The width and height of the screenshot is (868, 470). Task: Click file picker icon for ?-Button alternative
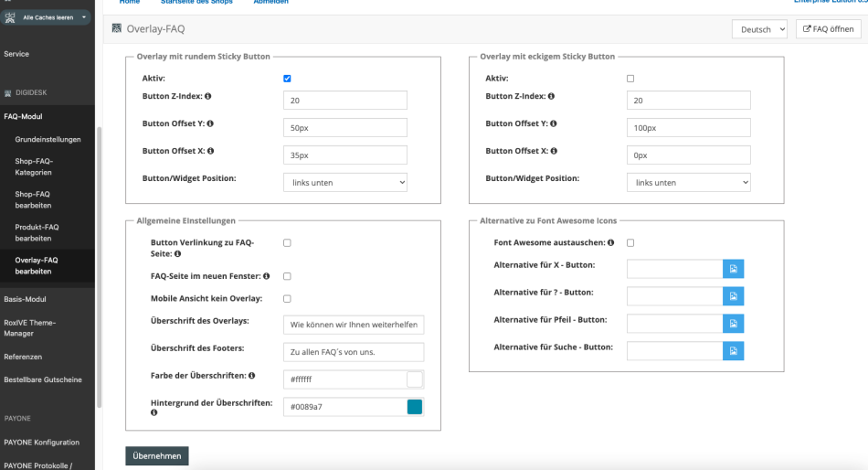click(734, 296)
